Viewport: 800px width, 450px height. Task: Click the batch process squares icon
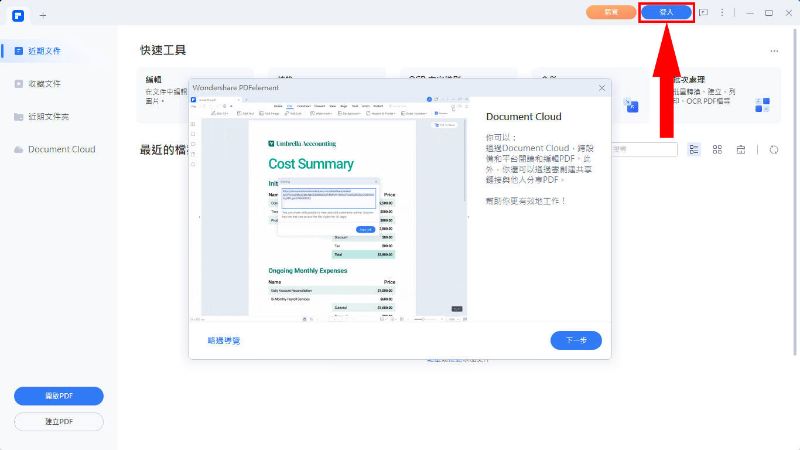tap(762, 105)
